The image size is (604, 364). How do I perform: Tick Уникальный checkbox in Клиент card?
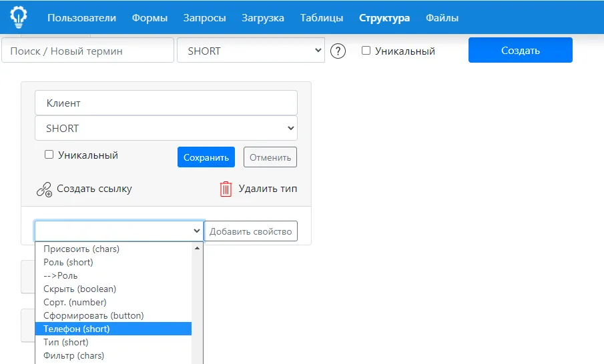tap(49, 155)
